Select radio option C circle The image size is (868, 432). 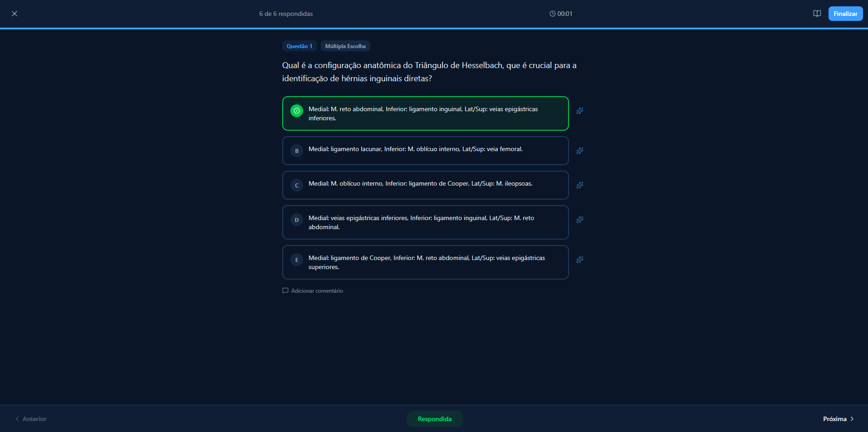(x=297, y=185)
